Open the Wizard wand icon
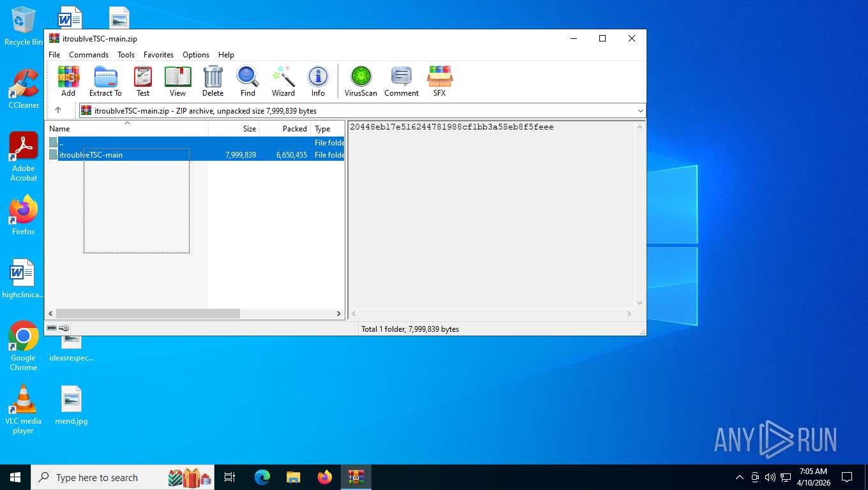 pyautogui.click(x=283, y=81)
